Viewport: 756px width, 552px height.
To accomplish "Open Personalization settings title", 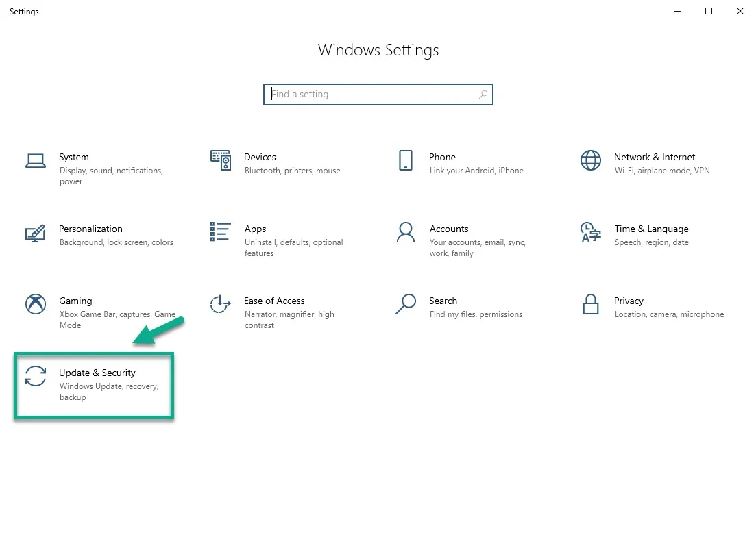I will coord(90,229).
